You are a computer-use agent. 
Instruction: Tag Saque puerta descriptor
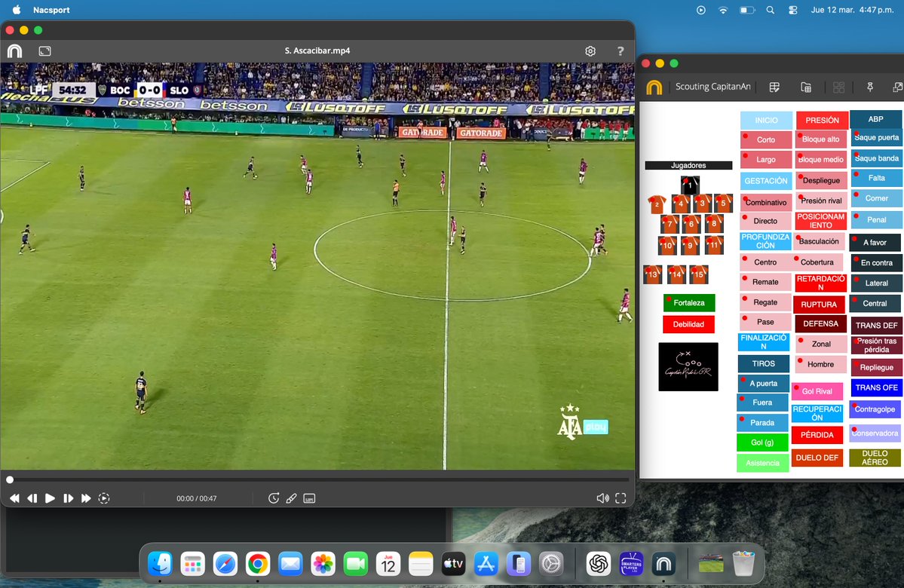(x=876, y=137)
